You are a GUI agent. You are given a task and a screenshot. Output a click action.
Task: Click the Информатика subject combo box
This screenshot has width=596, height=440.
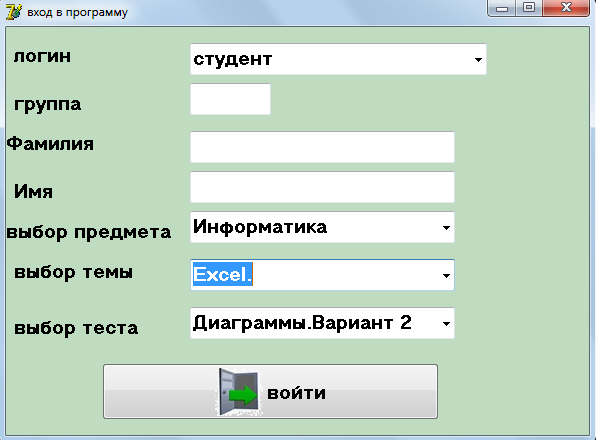point(322,227)
